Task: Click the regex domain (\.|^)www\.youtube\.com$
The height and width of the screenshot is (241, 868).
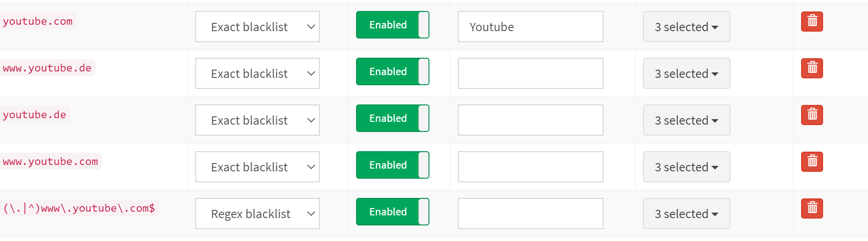Action: click(79, 208)
